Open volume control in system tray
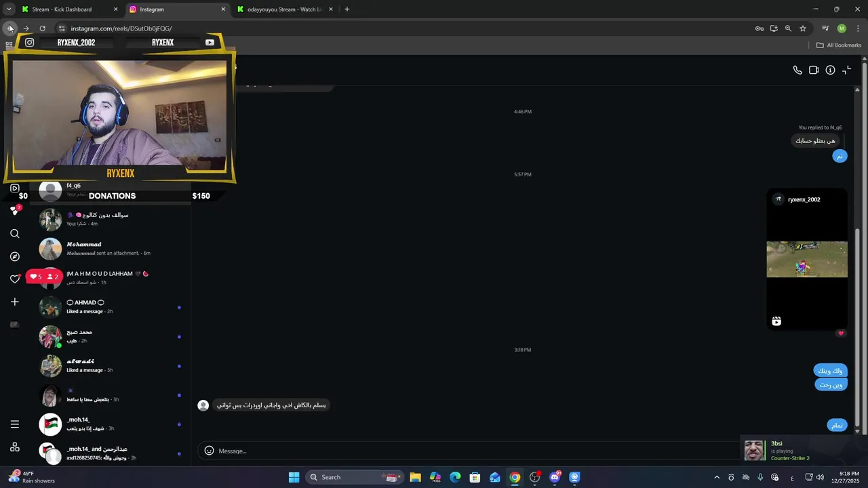 coord(820,477)
